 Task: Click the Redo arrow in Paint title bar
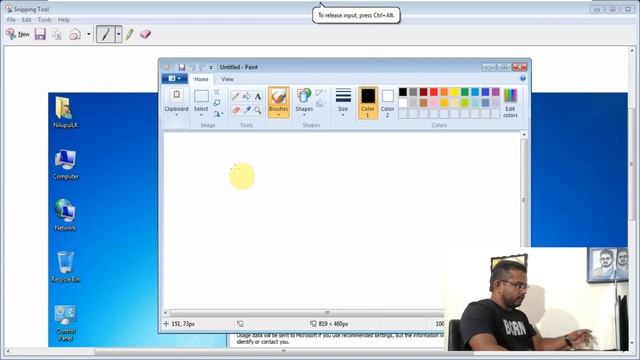click(x=202, y=67)
